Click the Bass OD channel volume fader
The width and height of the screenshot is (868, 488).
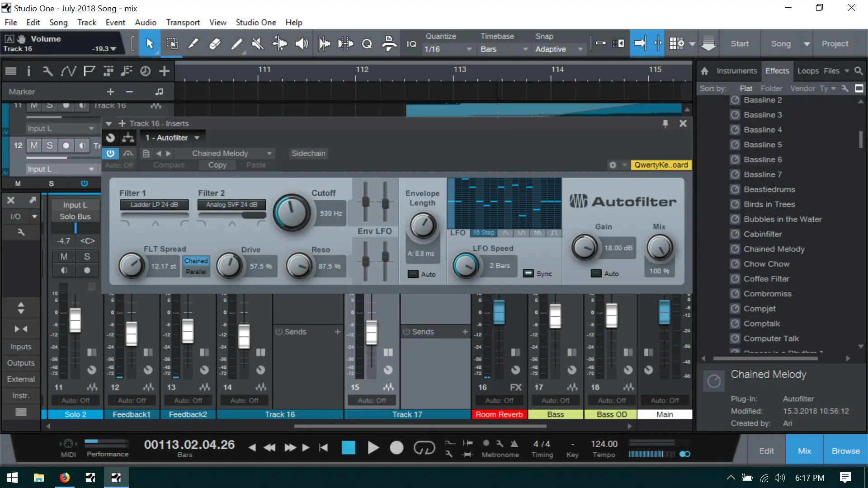tap(611, 315)
